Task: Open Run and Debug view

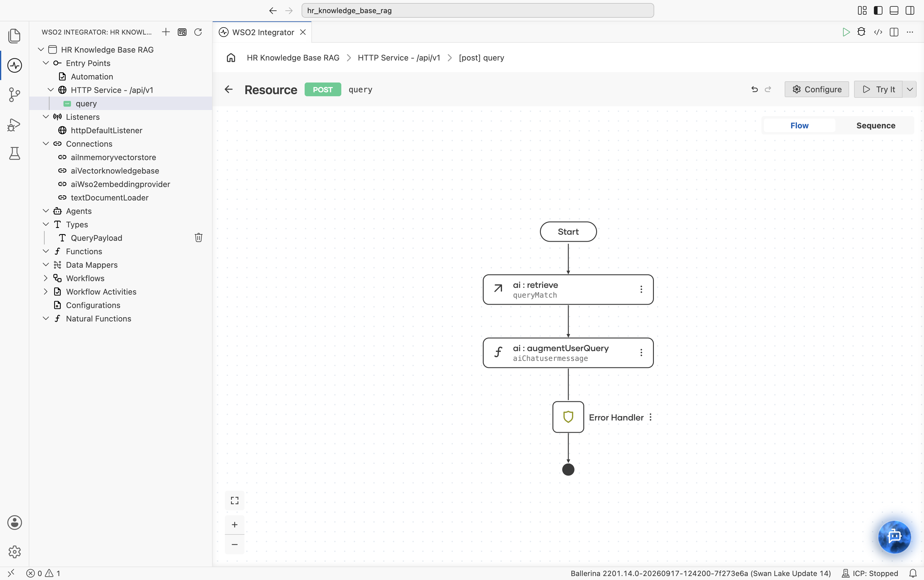Action: click(x=14, y=124)
